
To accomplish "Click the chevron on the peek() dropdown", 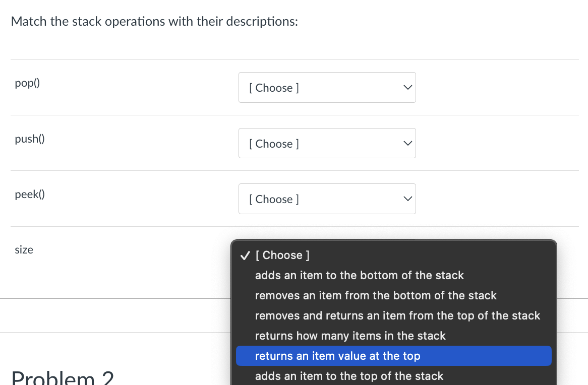I will tap(407, 199).
